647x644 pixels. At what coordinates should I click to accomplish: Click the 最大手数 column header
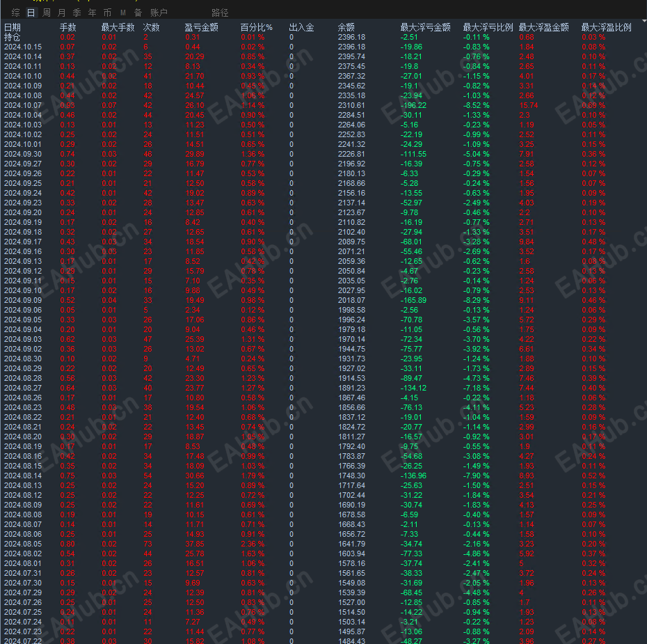point(118,27)
